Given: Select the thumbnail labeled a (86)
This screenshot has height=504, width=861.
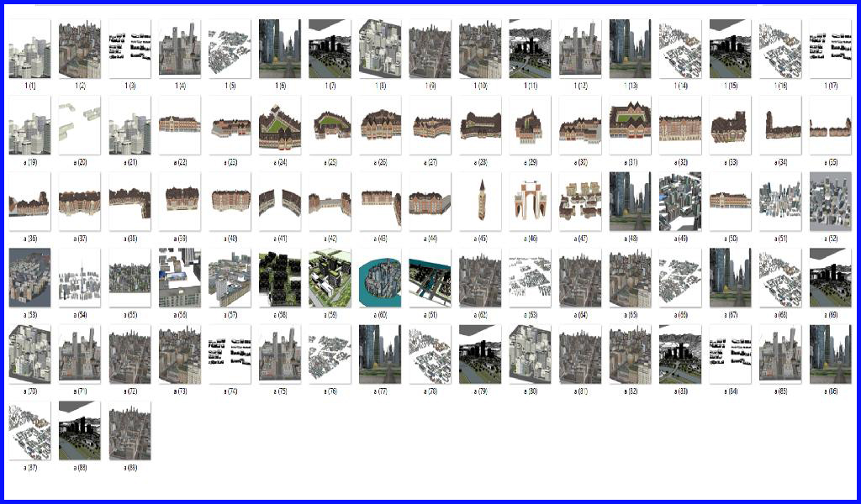Looking at the screenshot, I should click(x=831, y=354).
